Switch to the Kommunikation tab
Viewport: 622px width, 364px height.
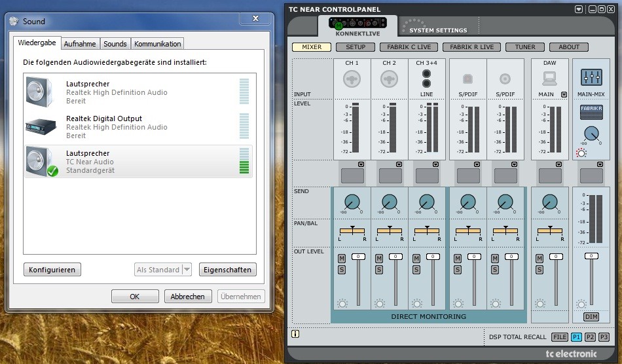[158, 44]
